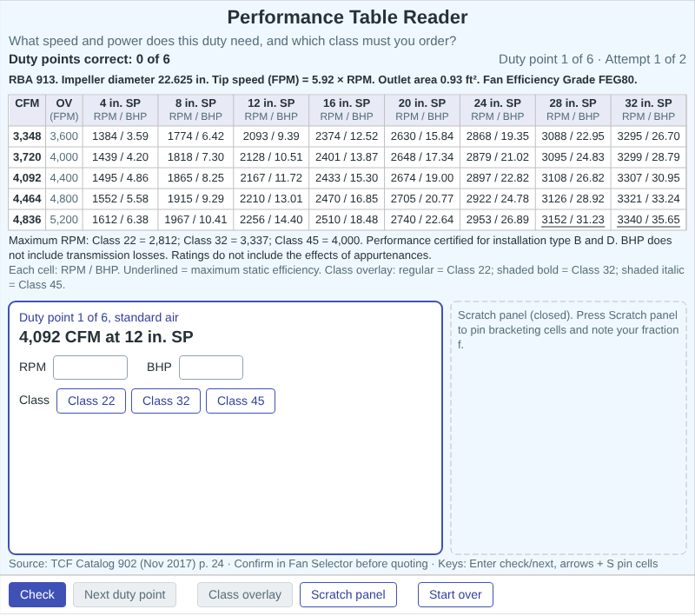Select cell 1818 / 7.30
The height and width of the screenshot is (616, 695).
(195, 157)
